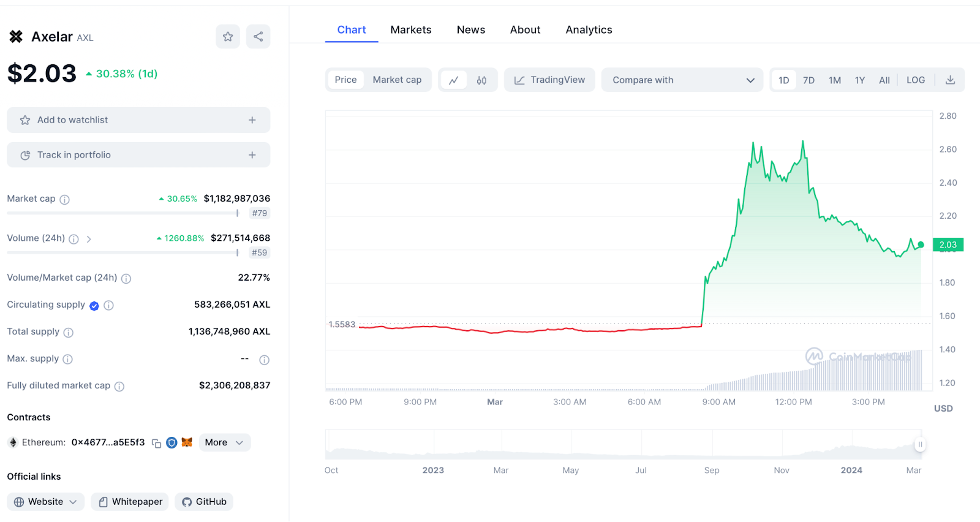Expand Volume (24h) details chevron

89,239
